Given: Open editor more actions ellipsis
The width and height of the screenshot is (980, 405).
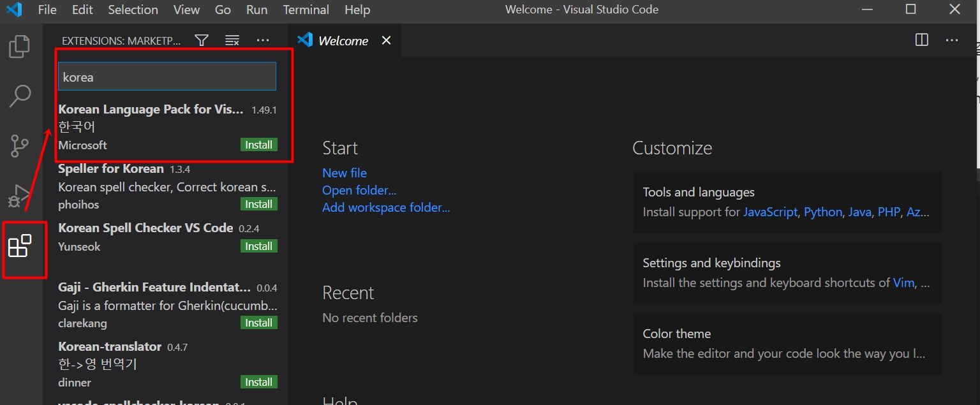Looking at the screenshot, I should tap(952, 40).
